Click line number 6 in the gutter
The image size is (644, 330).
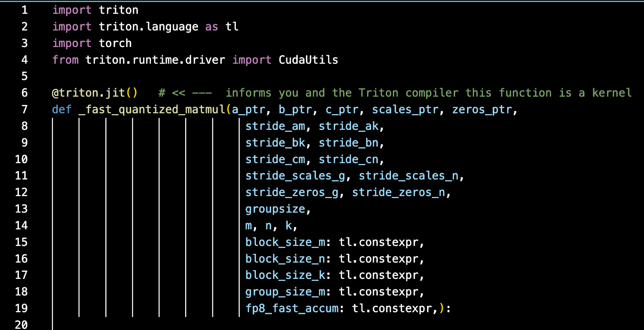point(25,93)
